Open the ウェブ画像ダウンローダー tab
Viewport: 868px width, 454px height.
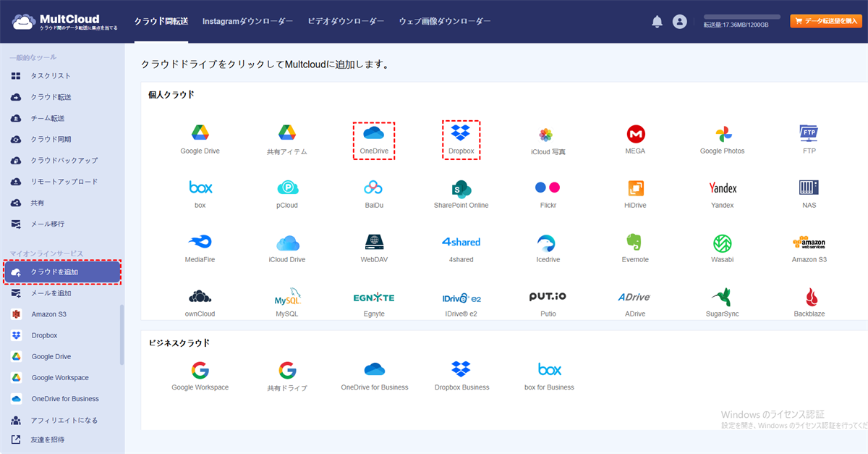tap(444, 22)
